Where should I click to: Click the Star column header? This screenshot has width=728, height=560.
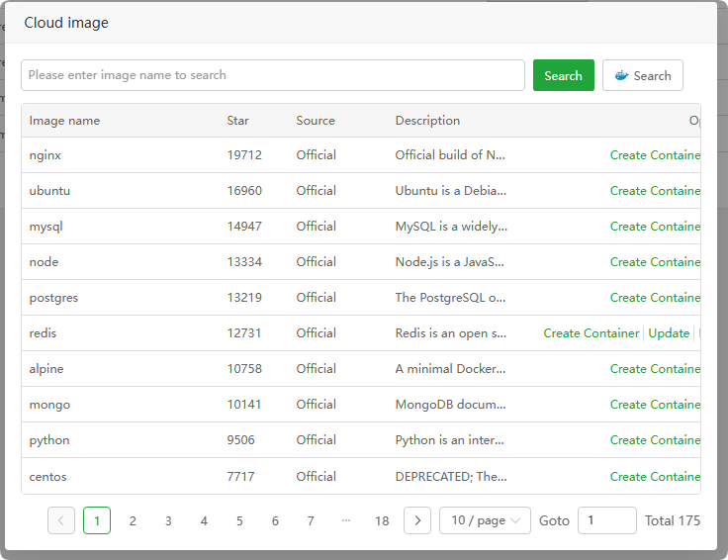237,121
